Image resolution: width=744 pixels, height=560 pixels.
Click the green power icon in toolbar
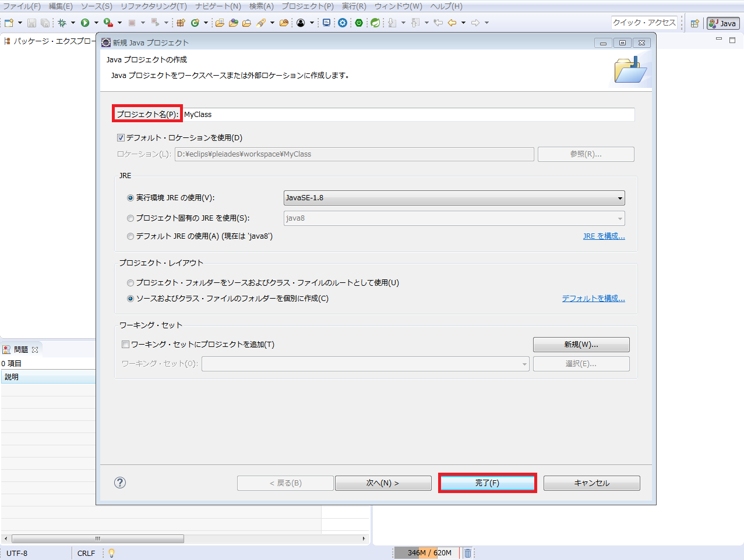point(359,23)
